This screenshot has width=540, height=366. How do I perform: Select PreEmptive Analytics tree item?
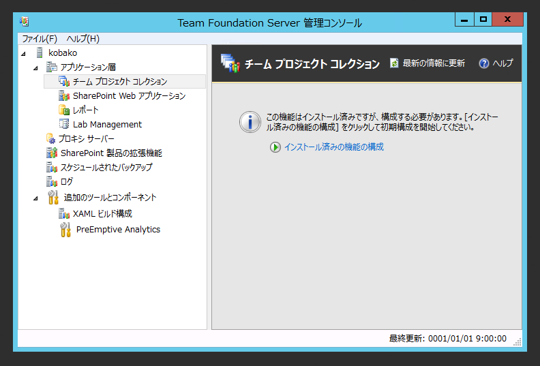pyautogui.click(x=118, y=229)
